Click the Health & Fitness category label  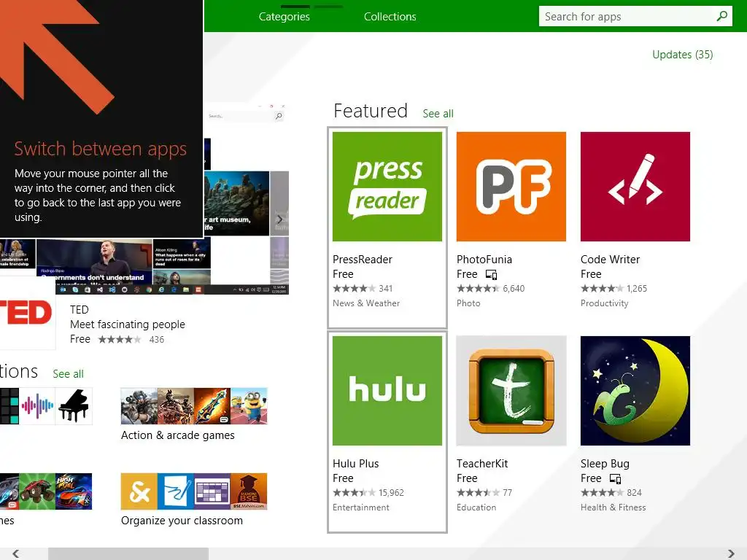pyautogui.click(x=613, y=507)
